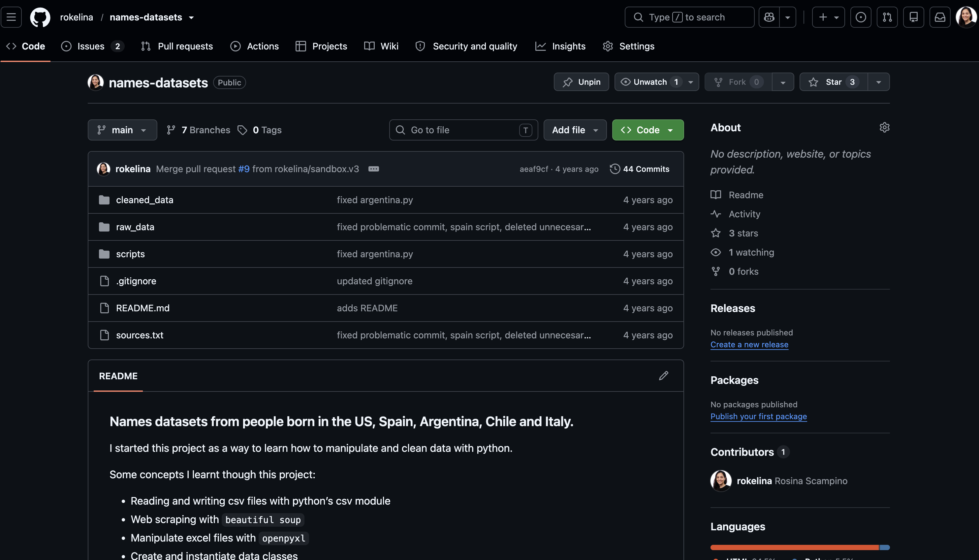Open the README.md file name
The width and height of the screenshot is (979, 560).
[x=143, y=308]
